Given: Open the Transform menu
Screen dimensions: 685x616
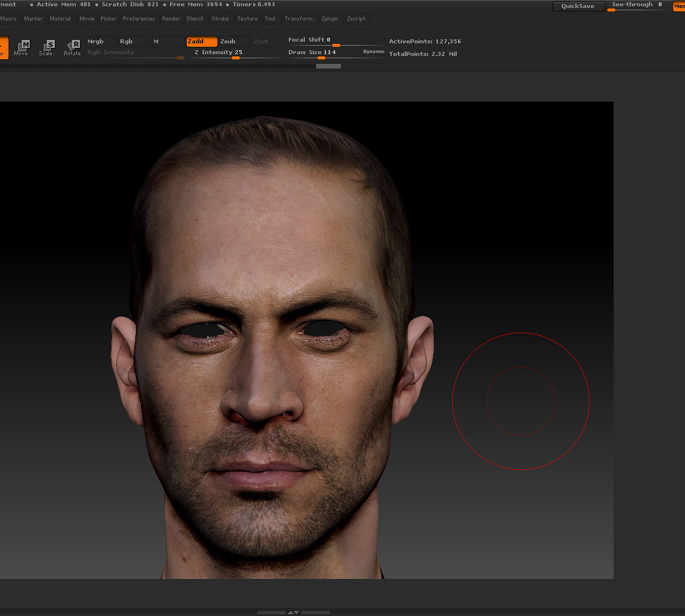Looking at the screenshot, I should pyautogui.click(x=299, y=19).
